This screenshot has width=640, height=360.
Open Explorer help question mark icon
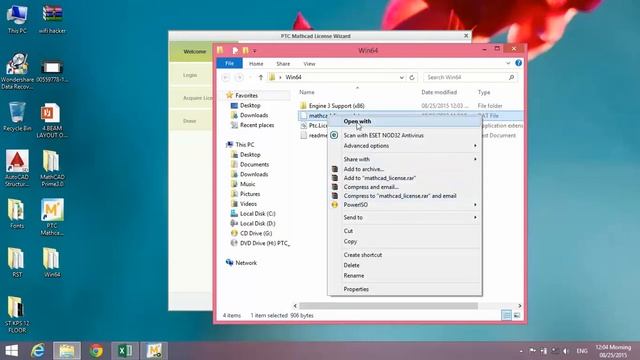click(518, 63)
